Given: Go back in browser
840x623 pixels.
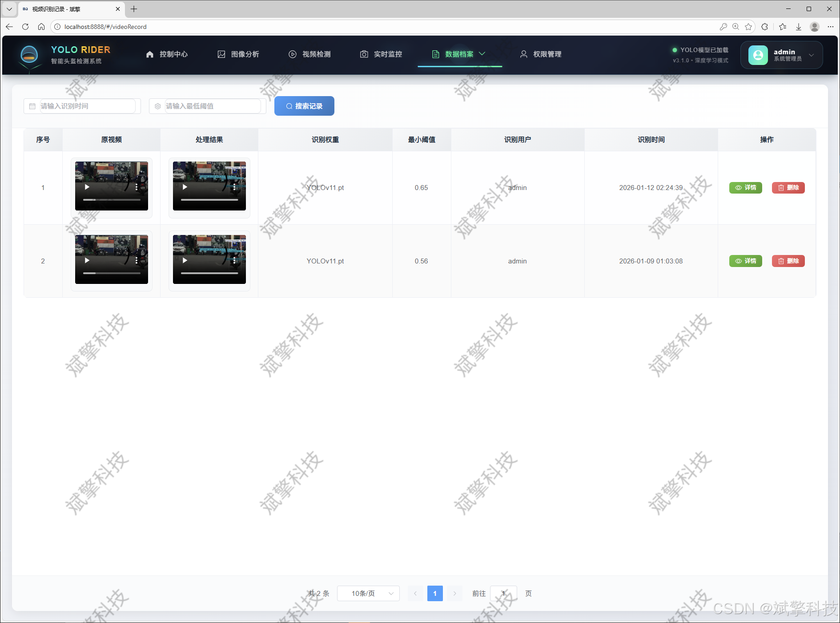Looking at the screenshot, I should coord(9,27).
